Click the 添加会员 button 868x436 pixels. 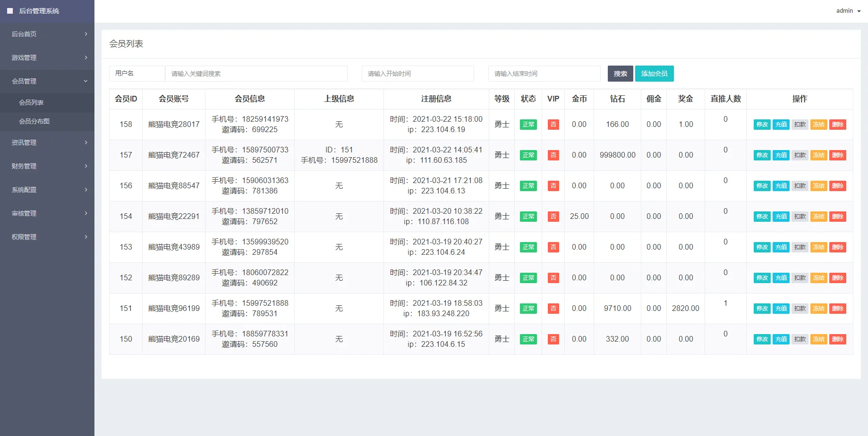(655, 74)
